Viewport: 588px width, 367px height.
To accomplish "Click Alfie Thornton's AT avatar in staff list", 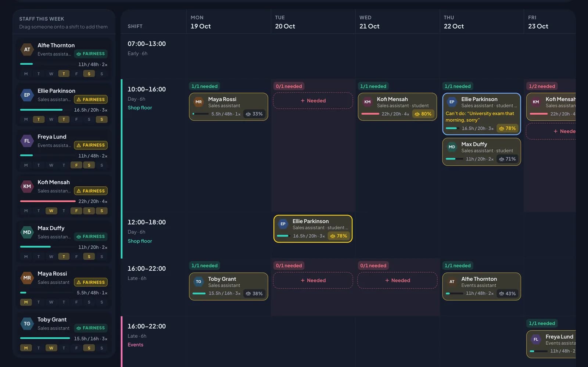I will point(27,50).
